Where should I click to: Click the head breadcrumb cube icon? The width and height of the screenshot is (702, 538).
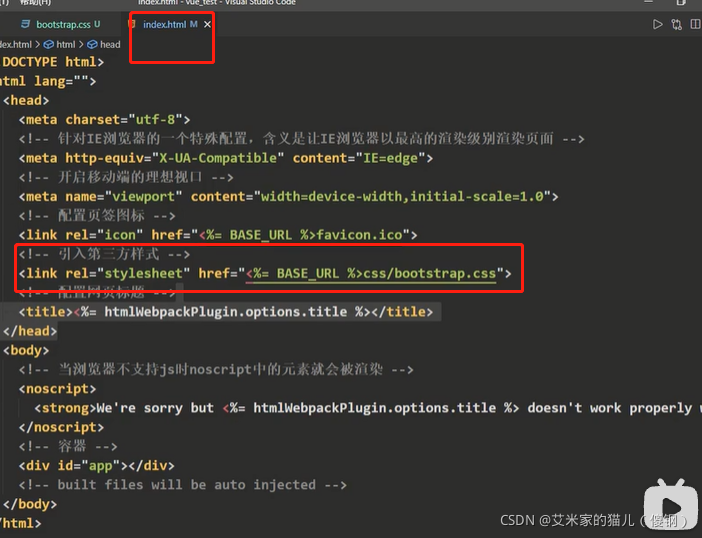pos(92,44)
